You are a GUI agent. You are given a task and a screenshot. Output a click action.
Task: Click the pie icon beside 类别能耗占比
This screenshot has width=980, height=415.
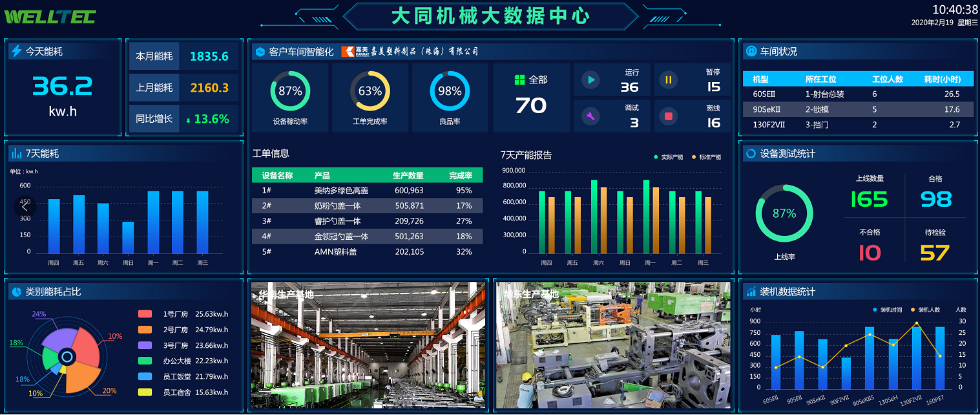point(16,292)
